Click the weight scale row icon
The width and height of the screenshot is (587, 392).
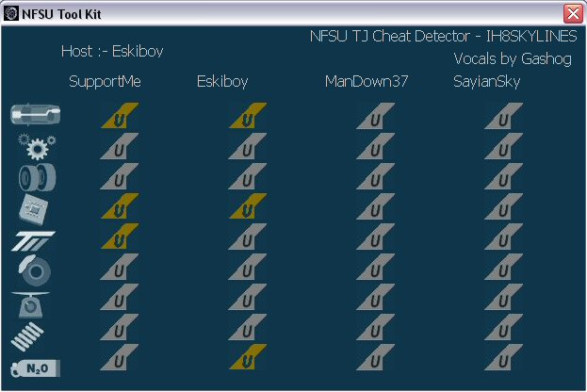(30, 304)
